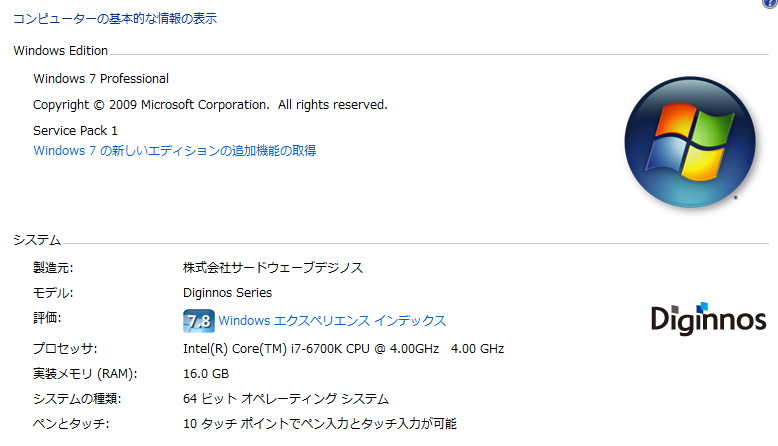
Task: Click the blue help icon at top right
Action: 768,4
